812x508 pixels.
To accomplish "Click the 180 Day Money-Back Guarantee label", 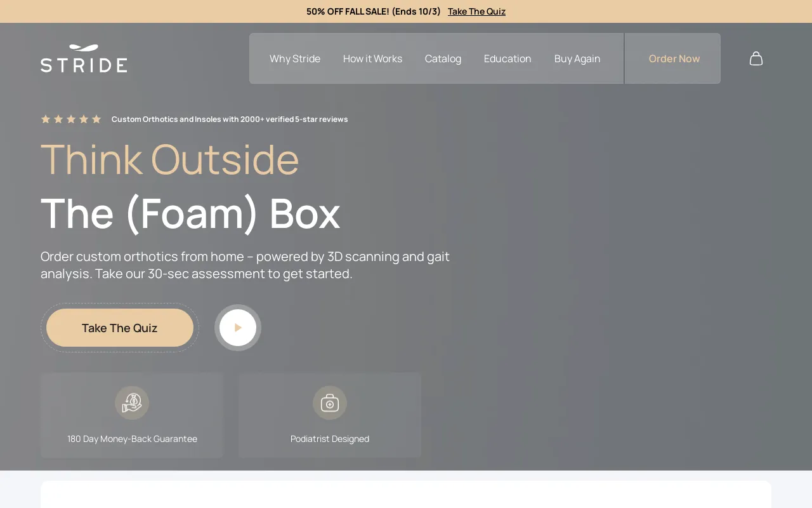I will click(x=132, y=439).
